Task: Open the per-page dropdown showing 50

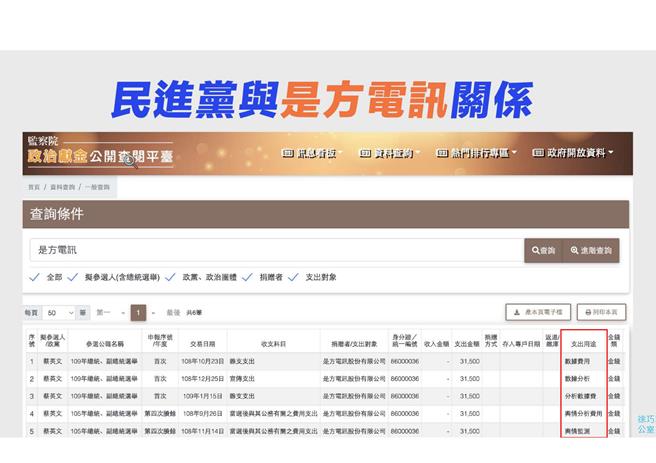Action: pos(59,313)
